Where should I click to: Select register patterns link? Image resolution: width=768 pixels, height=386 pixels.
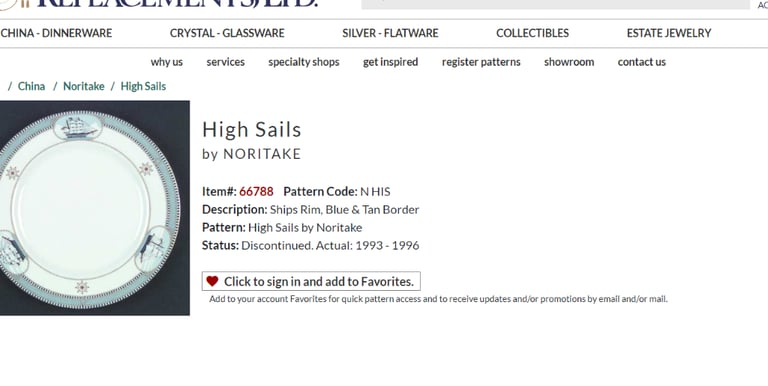pos(481,62)
